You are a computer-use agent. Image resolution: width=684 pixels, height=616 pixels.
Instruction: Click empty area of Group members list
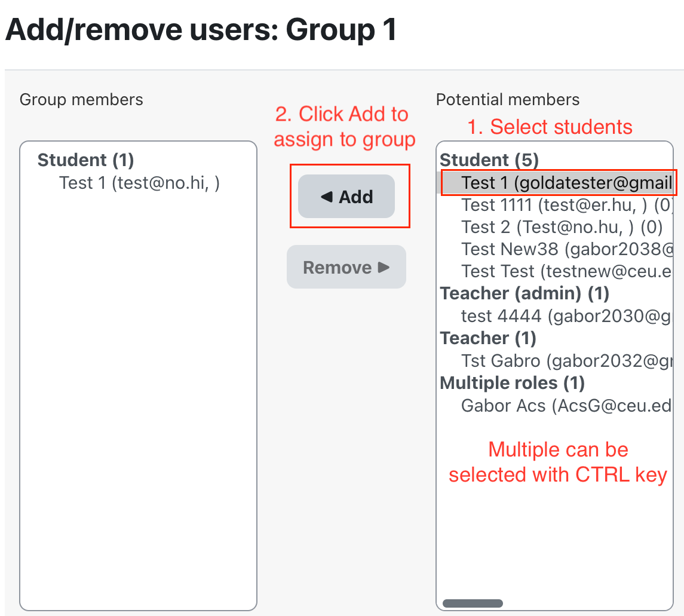point(138,388)
